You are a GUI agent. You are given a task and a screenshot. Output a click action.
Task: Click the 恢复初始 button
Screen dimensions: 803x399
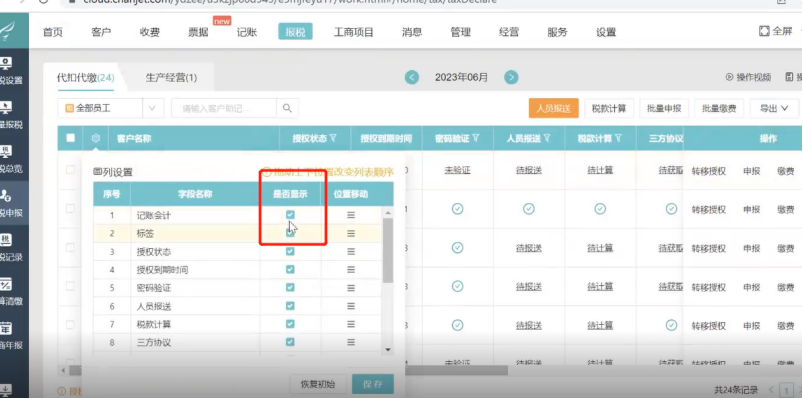(318, 384)
